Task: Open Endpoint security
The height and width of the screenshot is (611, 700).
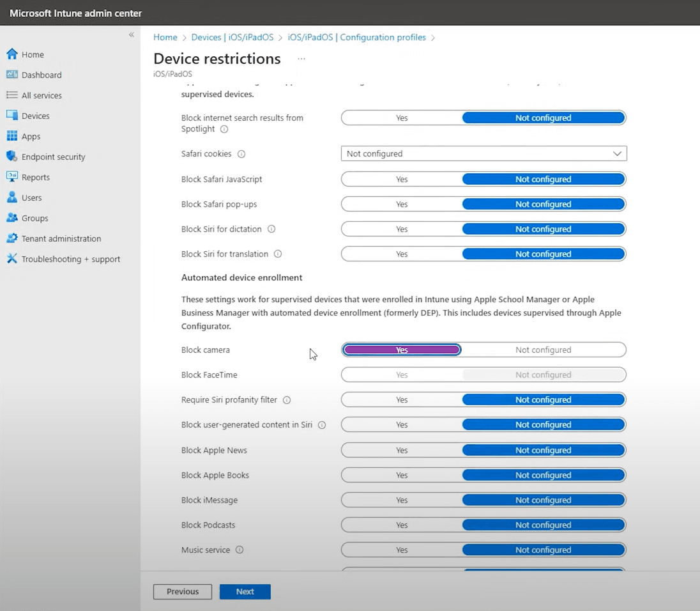Action: click(52, 157)
